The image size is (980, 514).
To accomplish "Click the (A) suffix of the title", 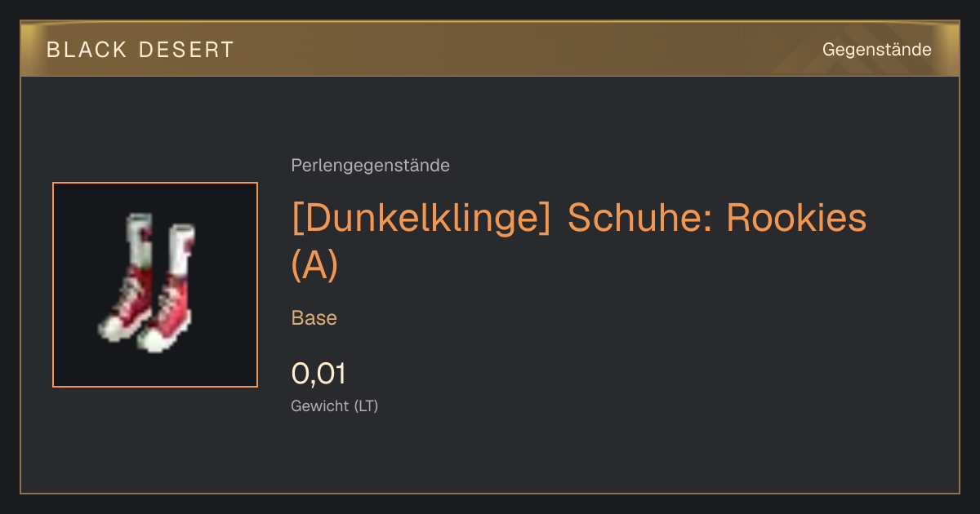I will 314,266.
